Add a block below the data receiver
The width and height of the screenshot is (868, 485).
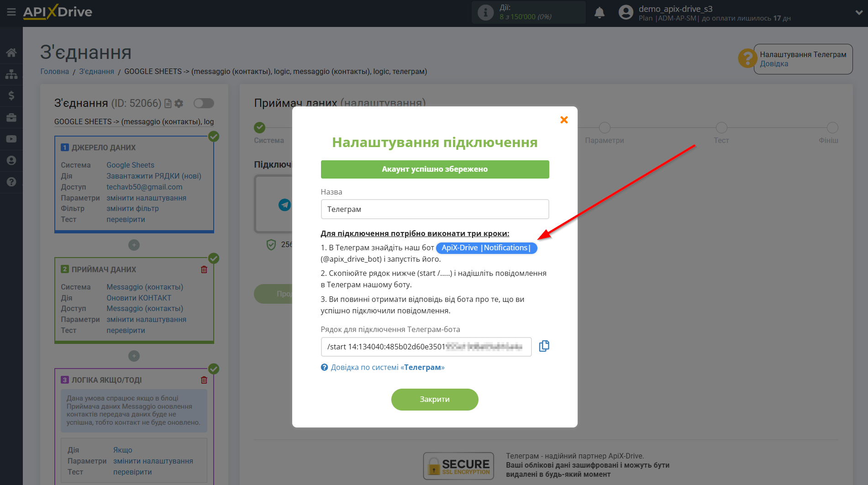point(134,356)
